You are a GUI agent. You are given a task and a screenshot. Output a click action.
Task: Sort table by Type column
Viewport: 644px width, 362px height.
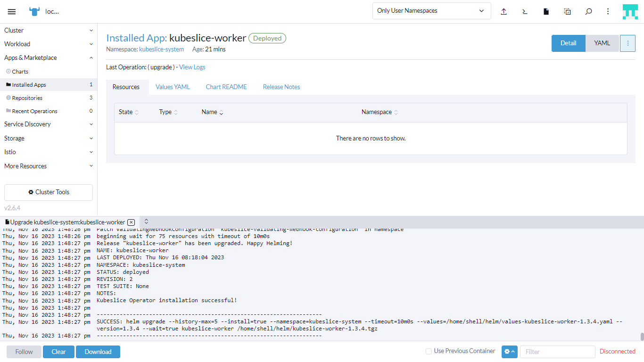(168, 112)
